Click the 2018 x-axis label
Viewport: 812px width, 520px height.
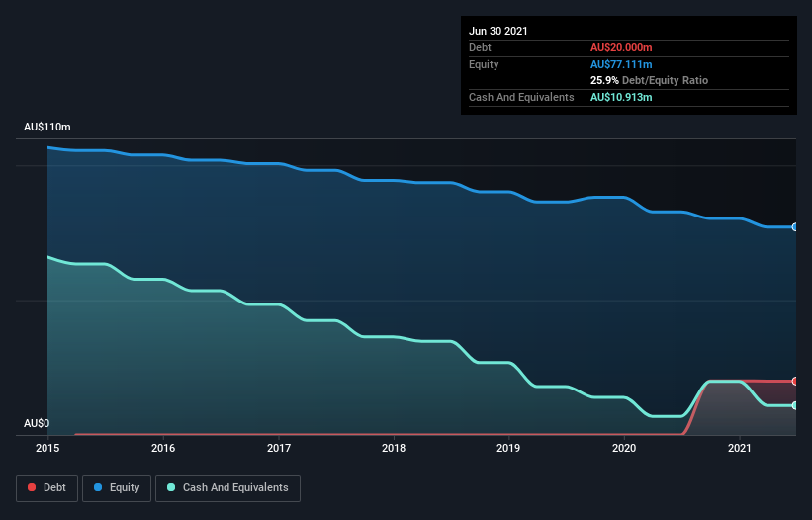tap(394, 448)
